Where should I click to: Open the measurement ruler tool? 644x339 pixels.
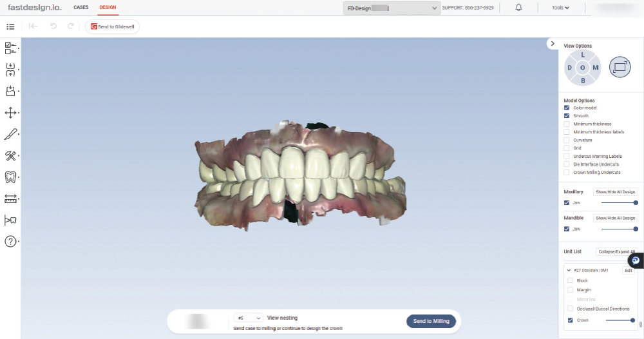tap(10, 199)
